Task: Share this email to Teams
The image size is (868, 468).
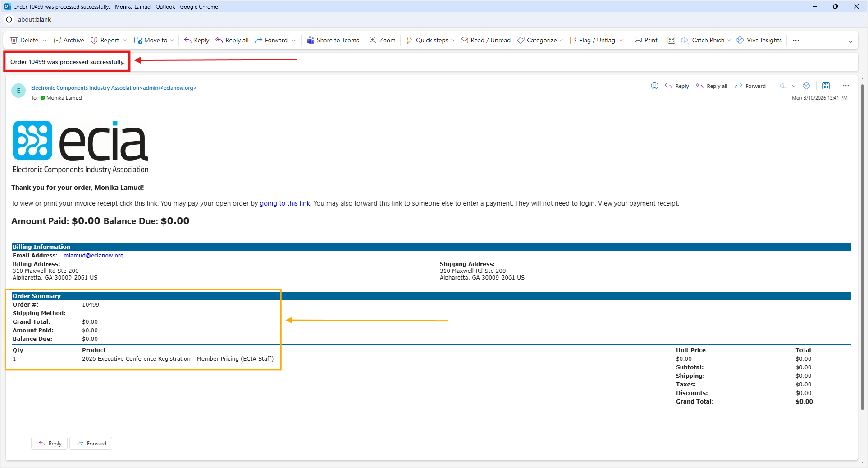Action: (333, 40)
